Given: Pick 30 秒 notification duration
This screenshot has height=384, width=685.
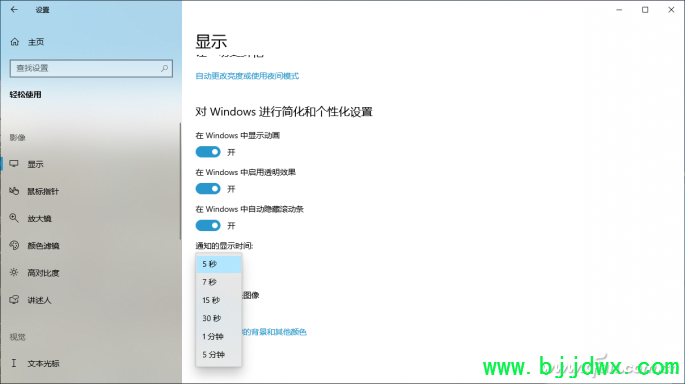Looking at the screenshot, I should click(219, 318).
